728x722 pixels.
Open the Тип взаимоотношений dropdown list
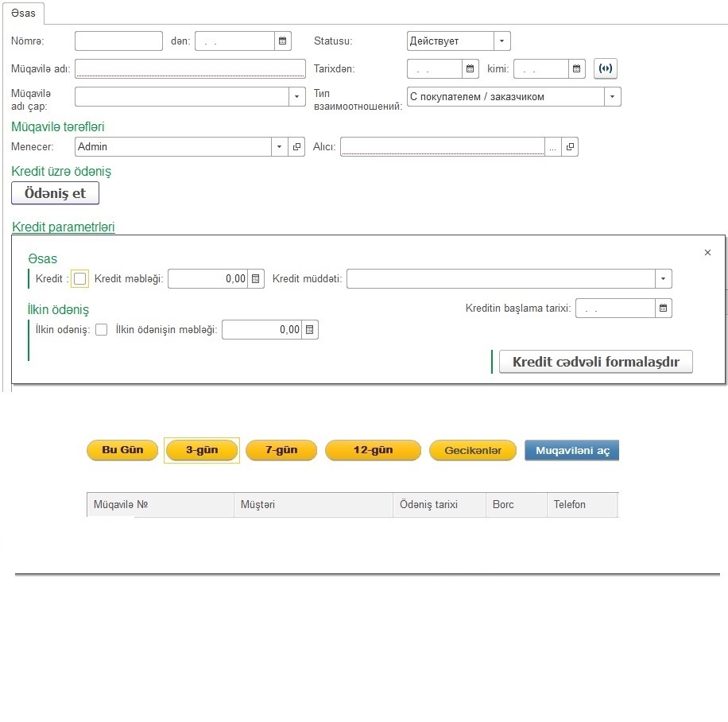coord(612,97)
